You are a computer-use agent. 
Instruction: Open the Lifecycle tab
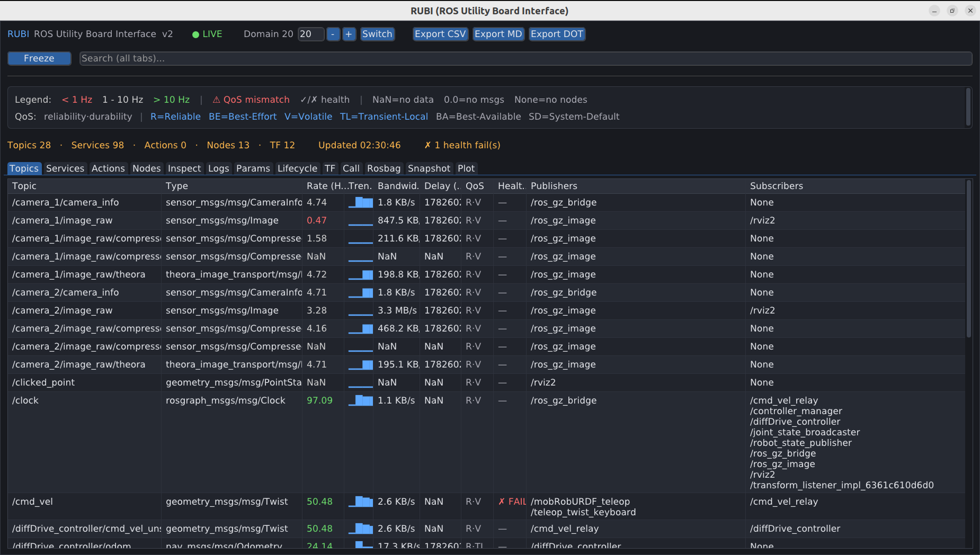pyautogui.click(x=298, y=168)
